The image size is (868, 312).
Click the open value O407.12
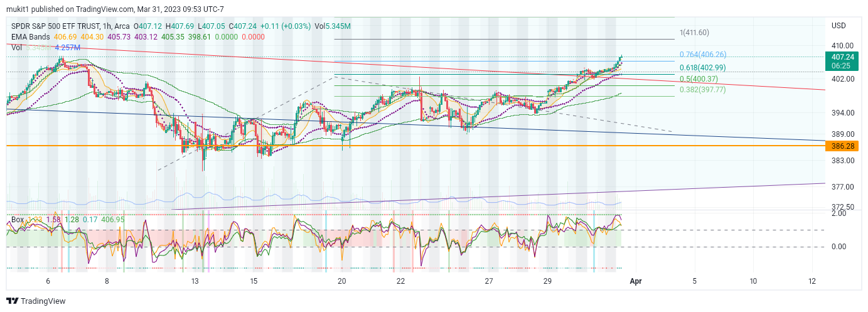(x=147, y=26)
